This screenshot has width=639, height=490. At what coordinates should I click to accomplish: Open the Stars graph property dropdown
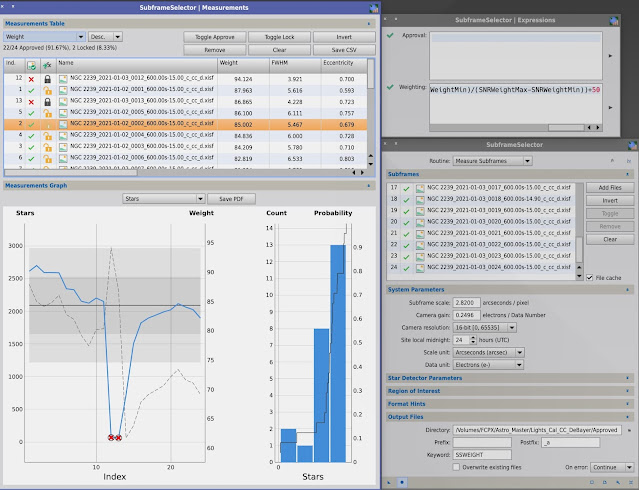(163, 199)
